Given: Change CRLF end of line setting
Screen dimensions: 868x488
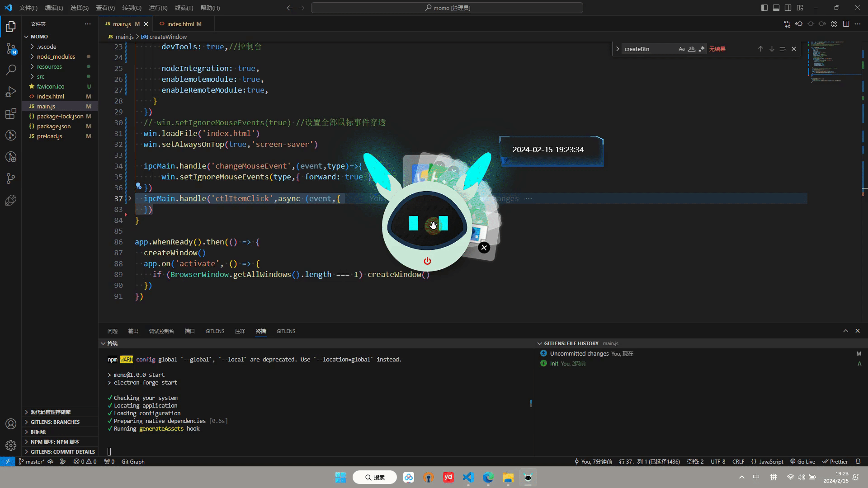Looking at the screenshot, I should [x=738, y=462].
